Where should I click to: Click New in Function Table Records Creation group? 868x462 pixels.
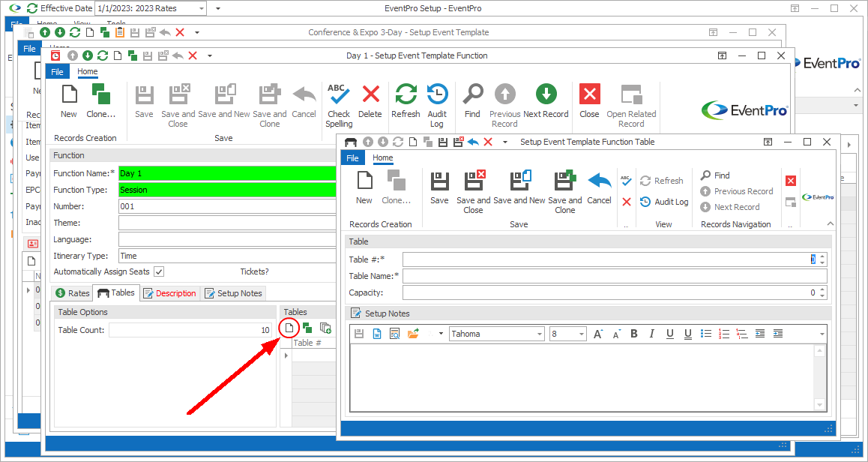point(364,188)
